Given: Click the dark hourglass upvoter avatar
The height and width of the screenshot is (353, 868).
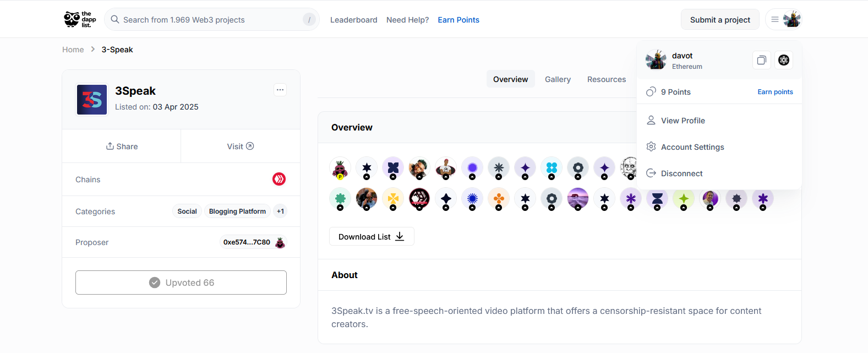Looking at the screenshot, I should (657, 199).
